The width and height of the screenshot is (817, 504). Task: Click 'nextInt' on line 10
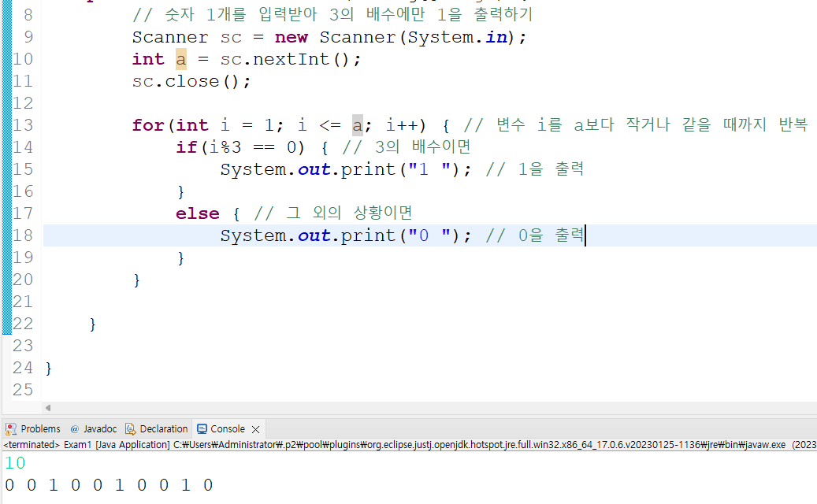point(292,59)
